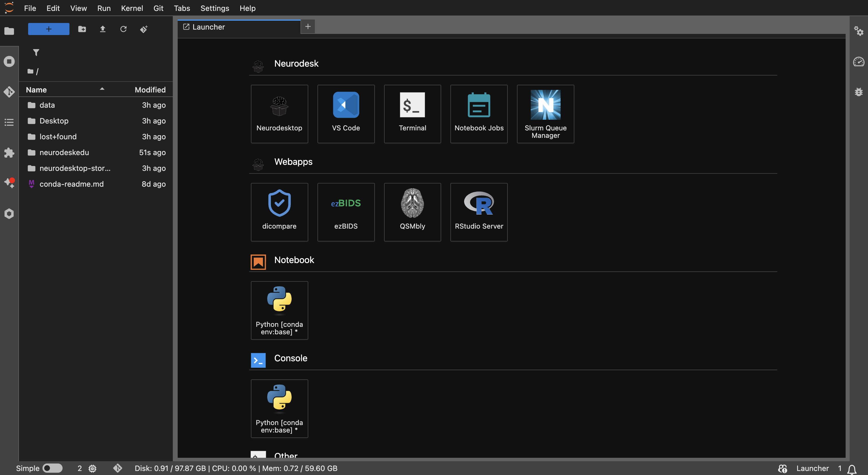
Task: Open the kernel usage gauge panel
Action: pyautogui.click(x=858, y=61)
